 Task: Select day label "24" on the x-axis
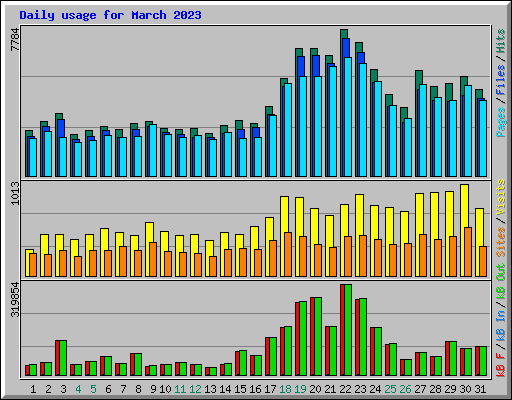pos(375,389)
